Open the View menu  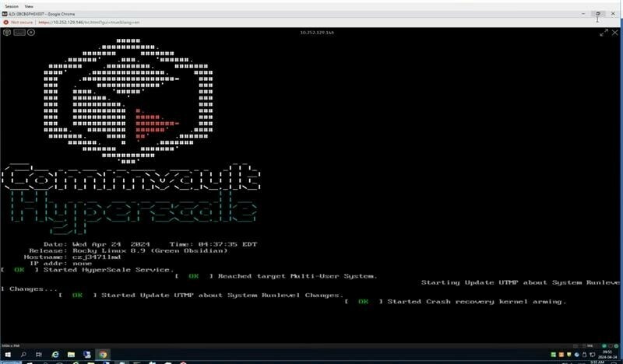29,6
